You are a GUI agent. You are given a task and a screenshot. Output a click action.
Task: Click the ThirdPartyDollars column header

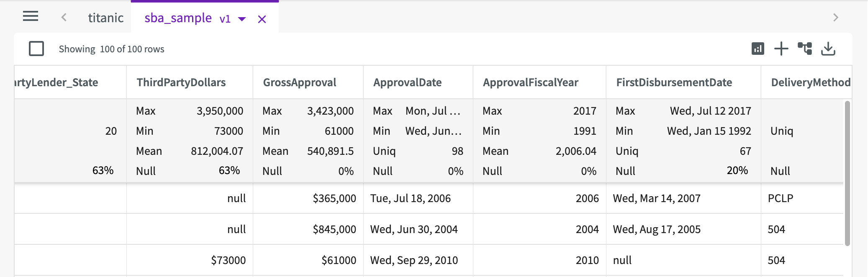tap(181, 82)
